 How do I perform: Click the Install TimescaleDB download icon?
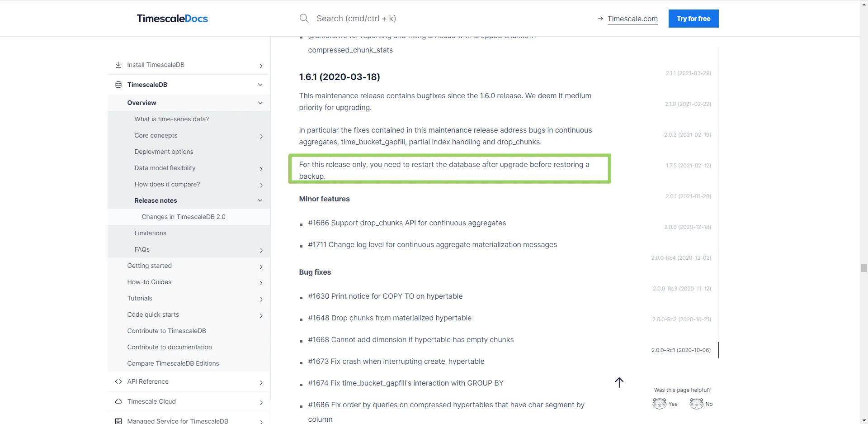tap(118, 65)
